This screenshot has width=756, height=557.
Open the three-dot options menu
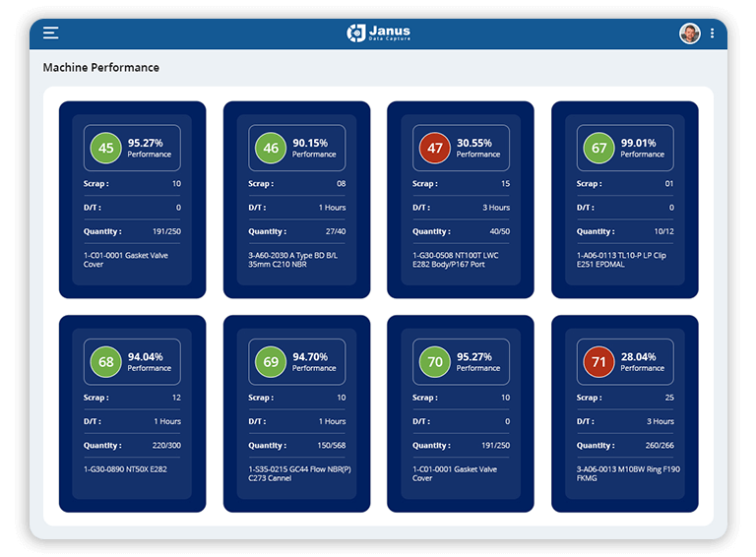click(x=712, y=33)
